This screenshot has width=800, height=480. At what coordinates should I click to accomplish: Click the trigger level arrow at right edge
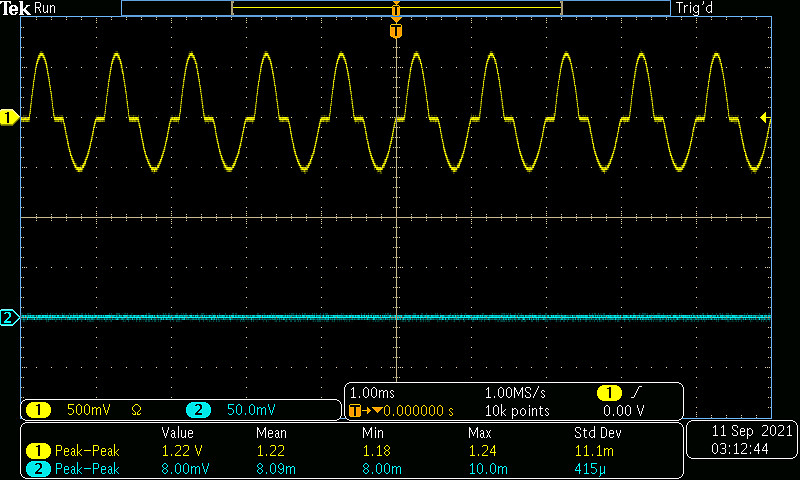click(x=765, y=118)
